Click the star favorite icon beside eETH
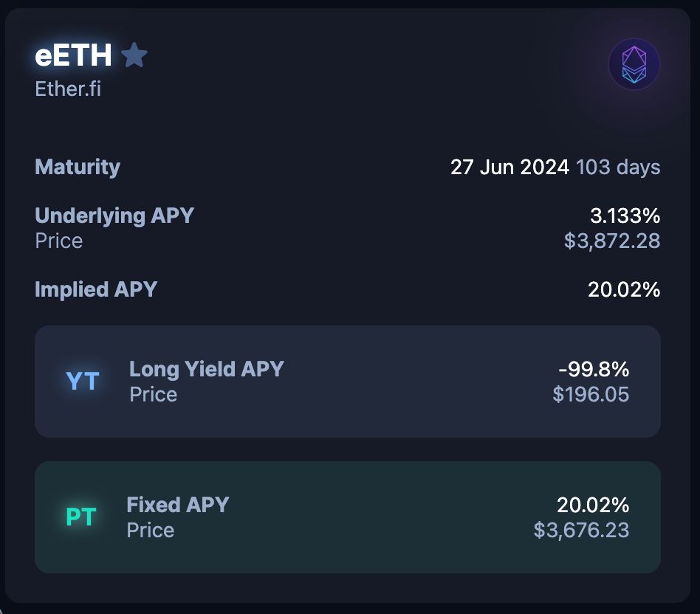The width and height of the screenshot is (700, 614). click(134, 55)
